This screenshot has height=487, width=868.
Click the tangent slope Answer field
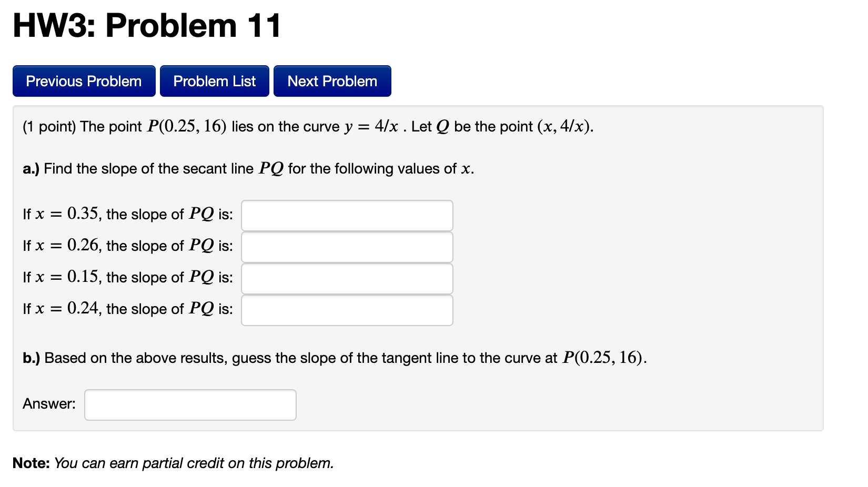coord(189,404)
